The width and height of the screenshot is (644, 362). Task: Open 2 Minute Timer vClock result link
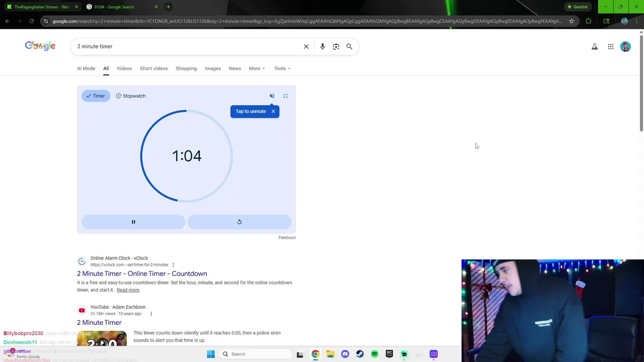click(142, 274)
